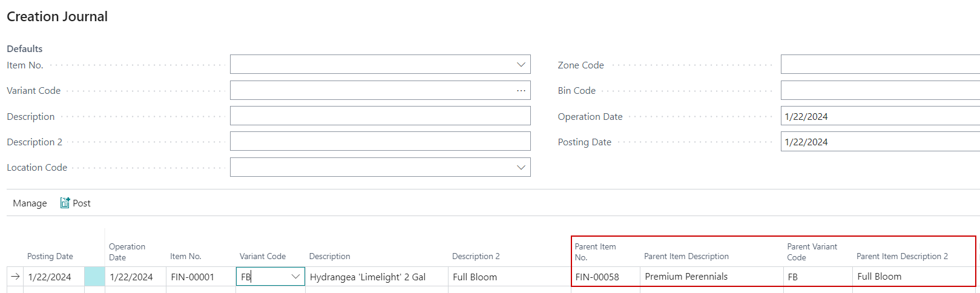Open the Variant Code dropdown in the row
This screenshot has width=980, height=293.
pos(295,277)
